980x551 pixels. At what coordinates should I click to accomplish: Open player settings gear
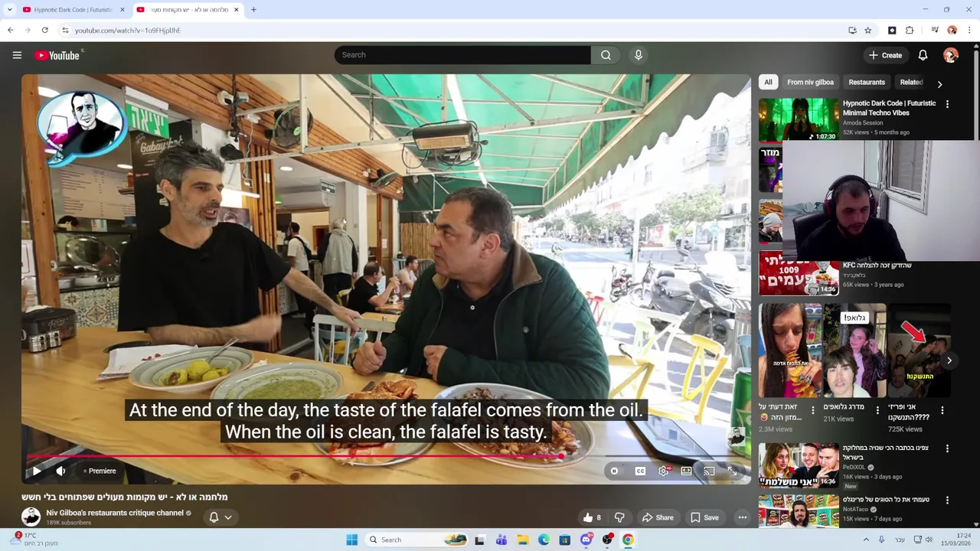pos(663,471)
